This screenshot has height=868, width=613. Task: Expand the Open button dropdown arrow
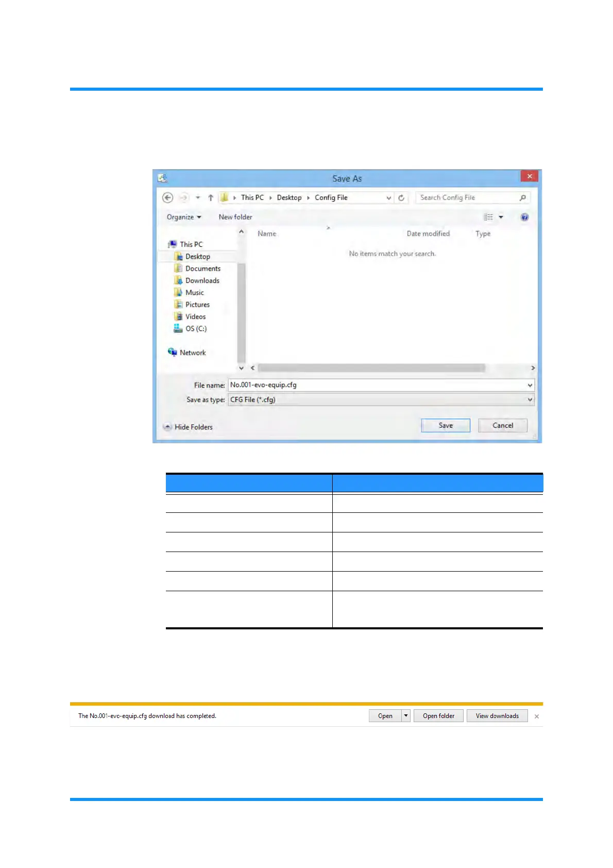coord(406,716)
